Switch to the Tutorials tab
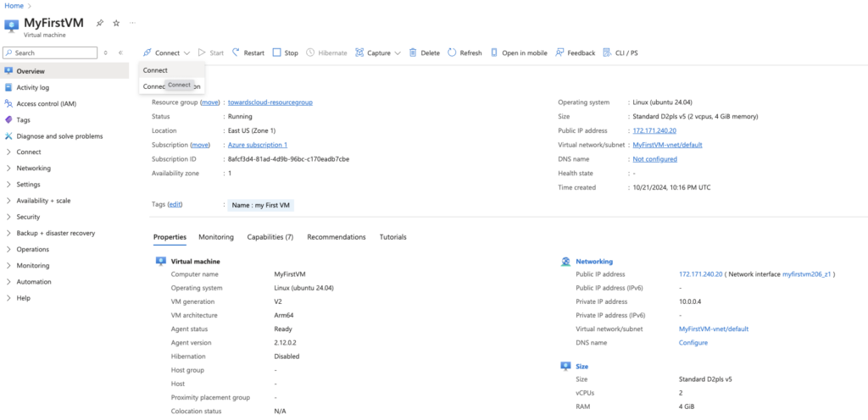 click(393, 237)
